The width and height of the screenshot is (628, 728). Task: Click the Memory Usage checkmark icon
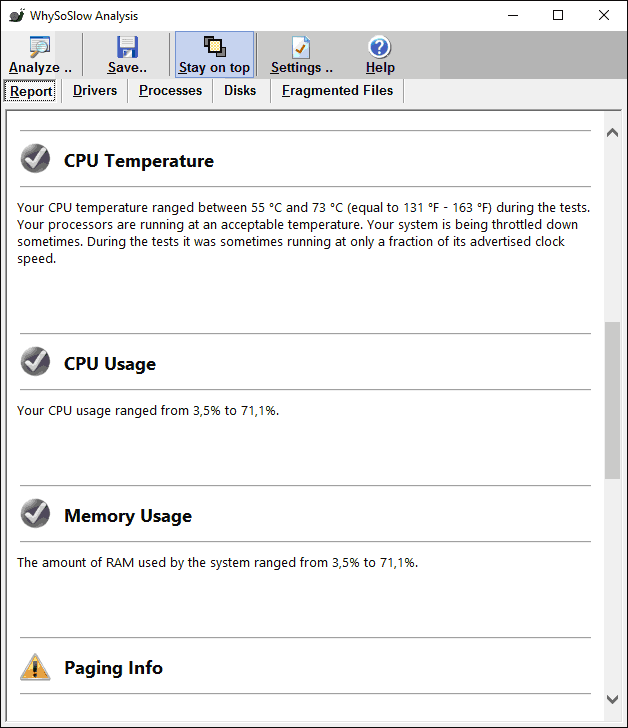tap(35, 514)
